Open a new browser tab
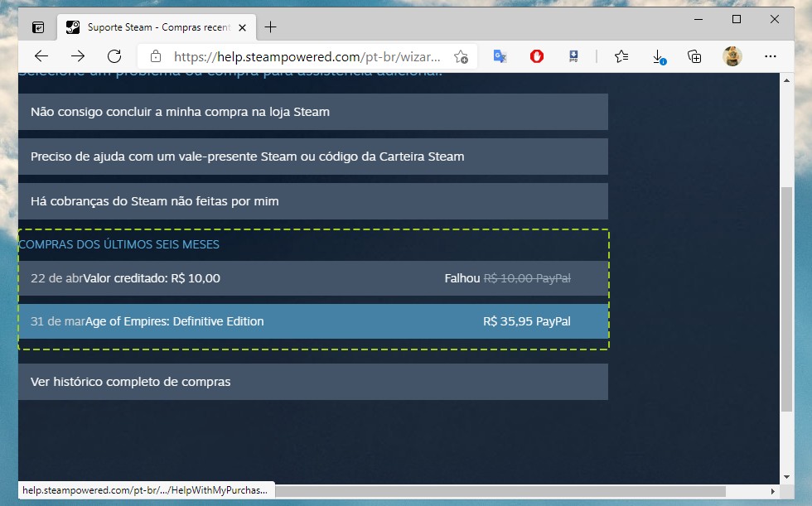The width and height of the screenshot is (812, 506). tap(270, 27)
